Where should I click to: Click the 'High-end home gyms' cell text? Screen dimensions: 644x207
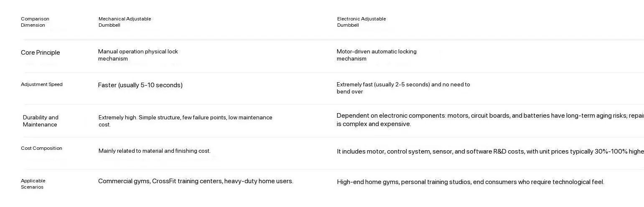point(470,182)
